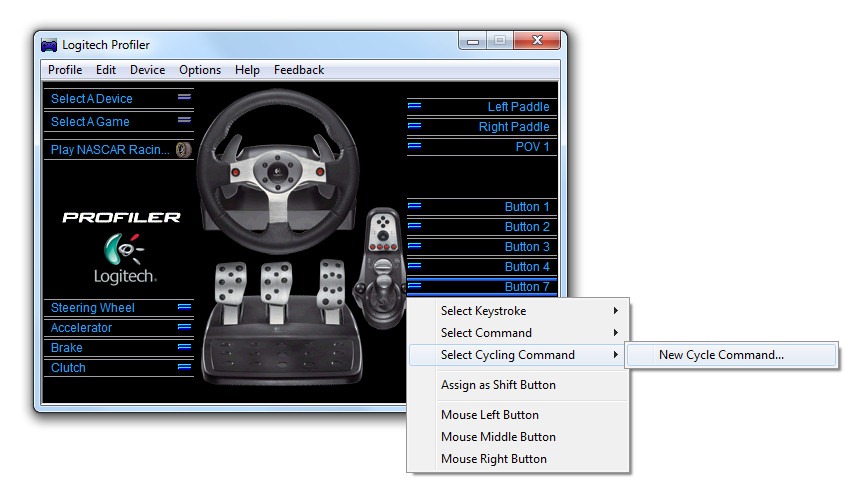Screen dimensions: 867x501
Task: Open the Options menu
Action: tap(200, 70)
